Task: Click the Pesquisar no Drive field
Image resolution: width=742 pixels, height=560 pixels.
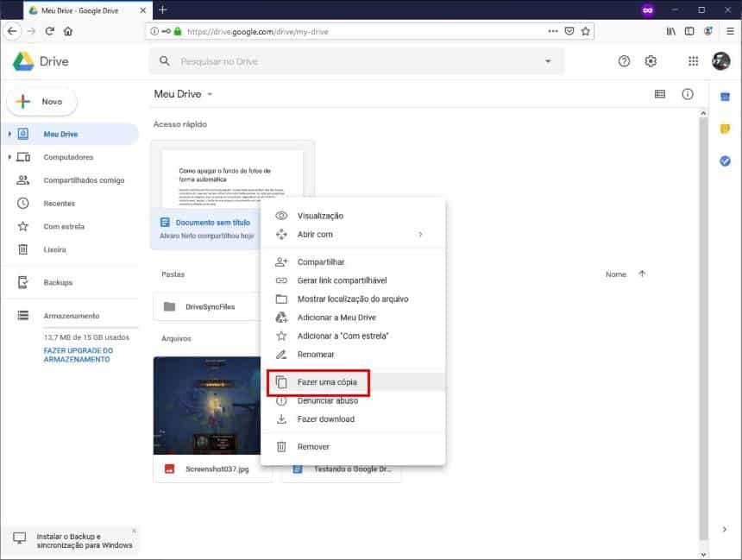Action: pos(357,61)
